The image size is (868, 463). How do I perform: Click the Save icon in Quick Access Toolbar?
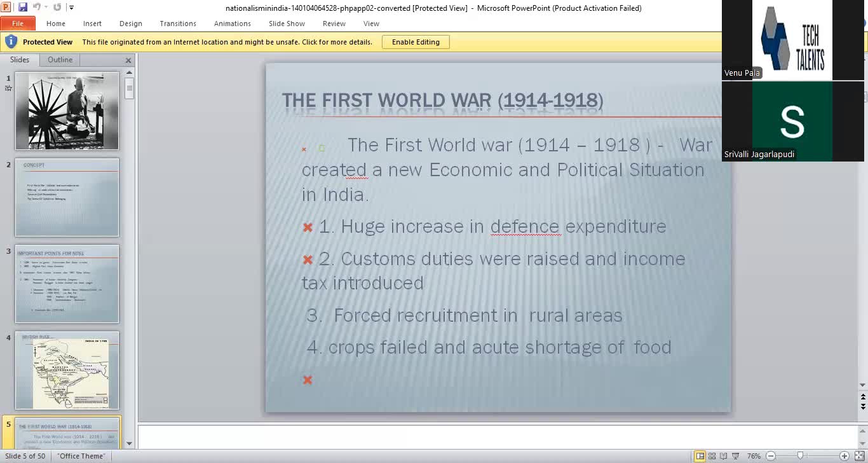pos(23,8)
